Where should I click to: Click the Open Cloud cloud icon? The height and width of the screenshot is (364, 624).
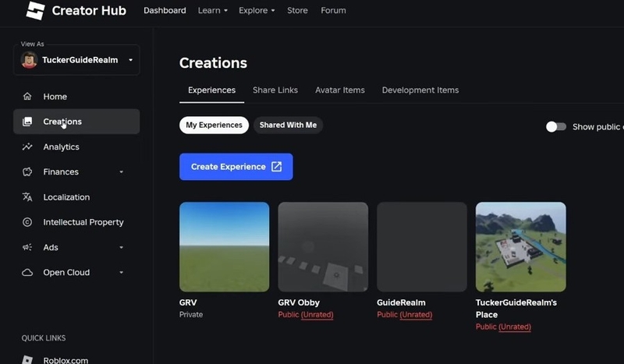click(27, 273)
